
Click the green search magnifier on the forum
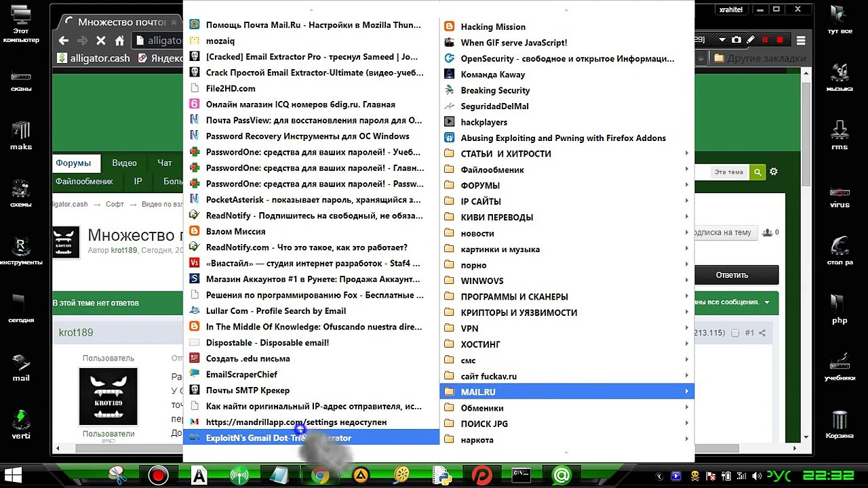pyautogui.click(x=757, y=172)
